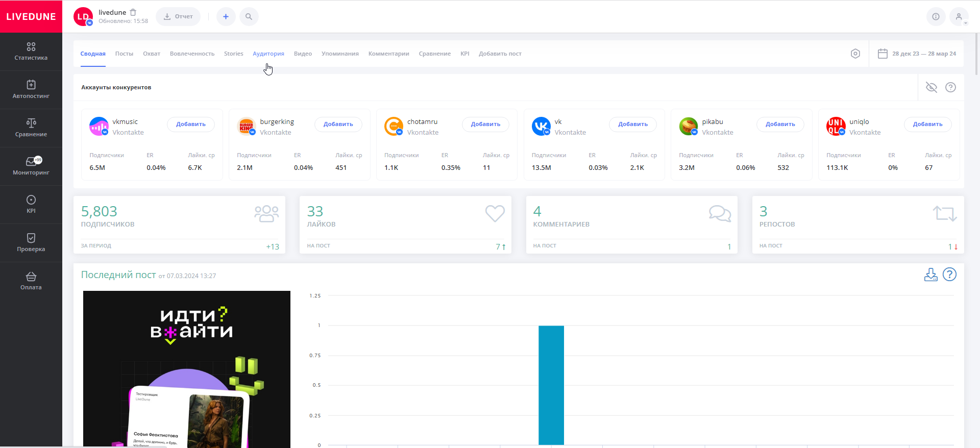980x448 pixels.
Task: Open the dashboard settings hexagon icon
Action: 855,54
